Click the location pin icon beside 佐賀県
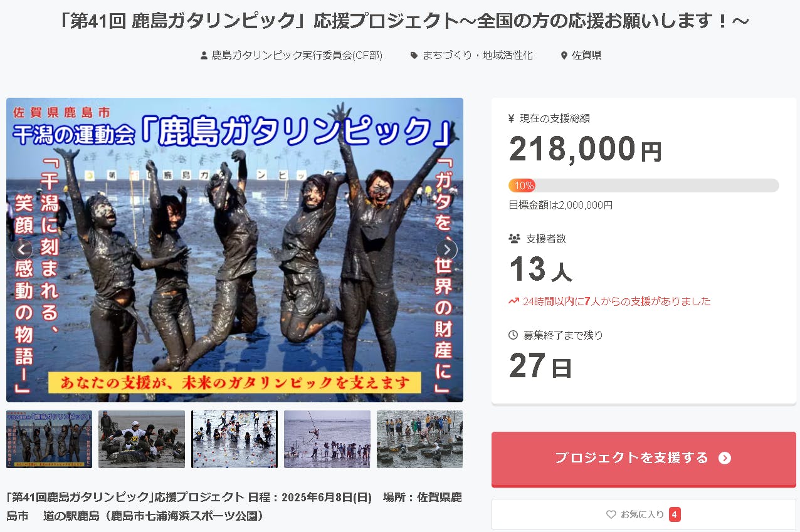 click(x=564, y=55)
